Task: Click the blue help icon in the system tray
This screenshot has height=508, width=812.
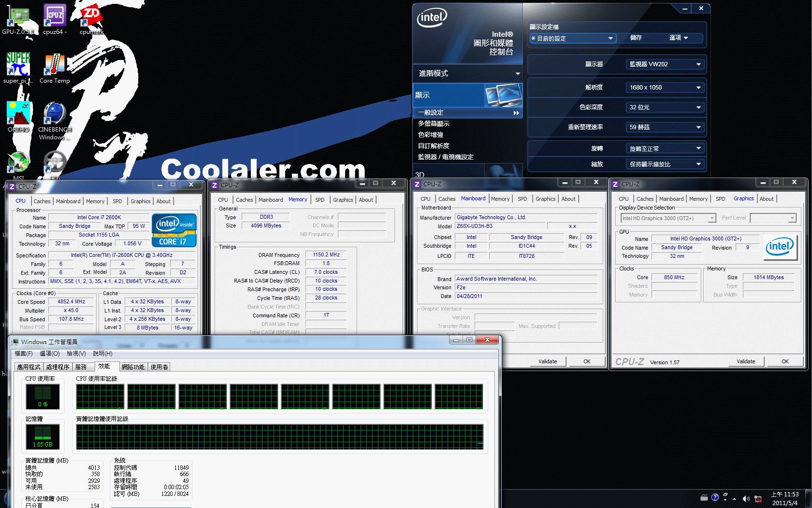Action: pyautogui.click(x=715, y=497)
